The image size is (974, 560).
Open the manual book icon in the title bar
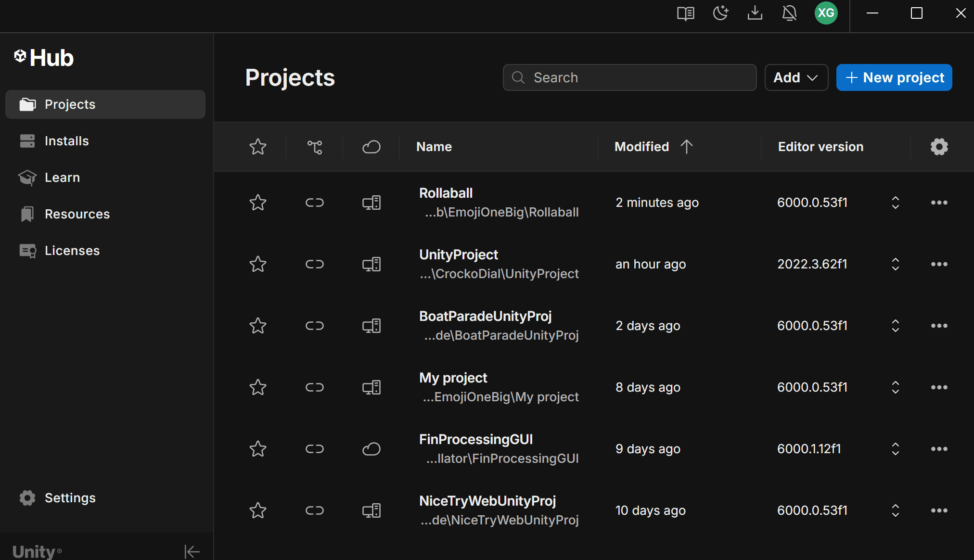point(685,13)
